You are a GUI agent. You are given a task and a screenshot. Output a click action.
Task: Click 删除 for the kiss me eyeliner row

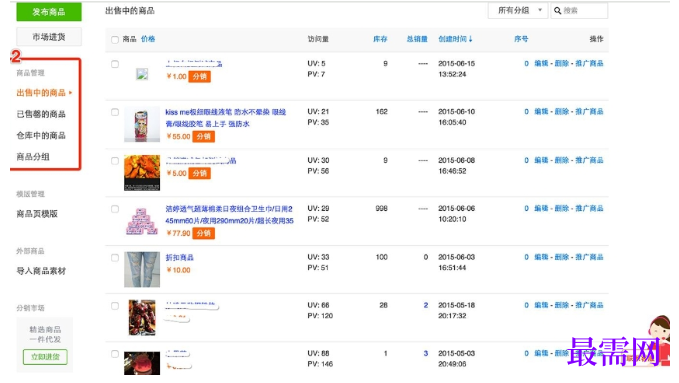(562, 111)
